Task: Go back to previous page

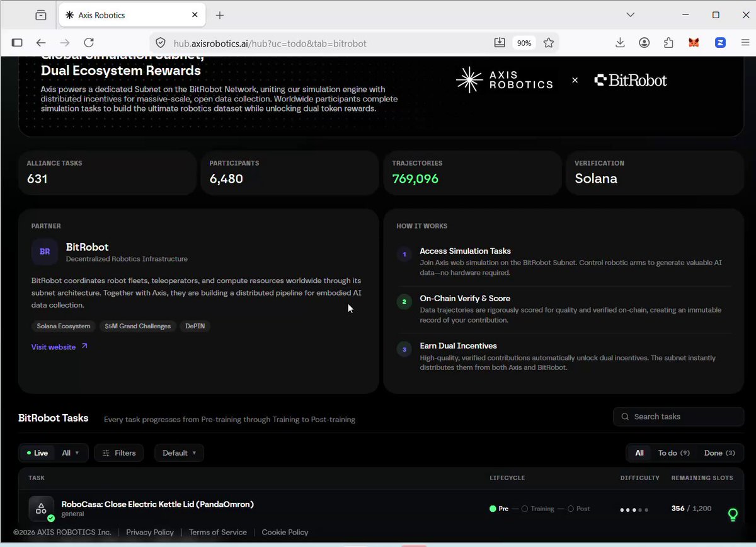Action: (x=41, y=43)
